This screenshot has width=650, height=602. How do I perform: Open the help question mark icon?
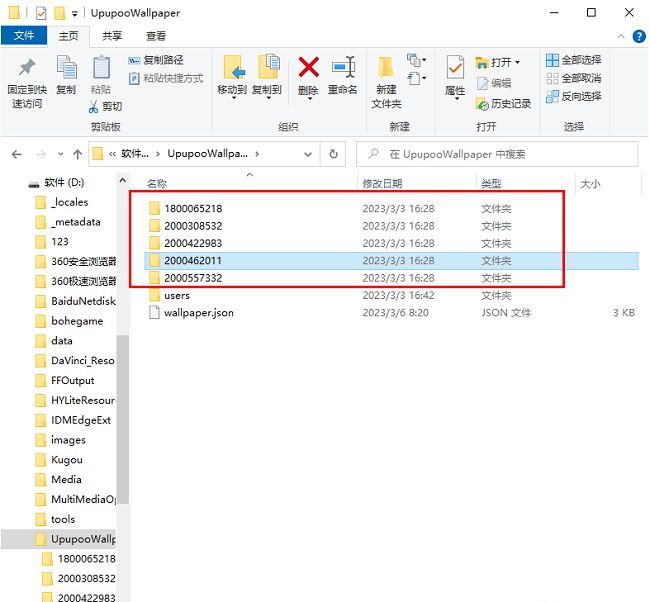[x=639, y=36]
